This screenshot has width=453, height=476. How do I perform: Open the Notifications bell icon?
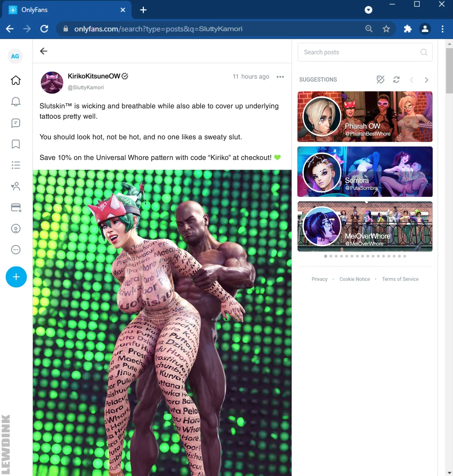[16, 102]
